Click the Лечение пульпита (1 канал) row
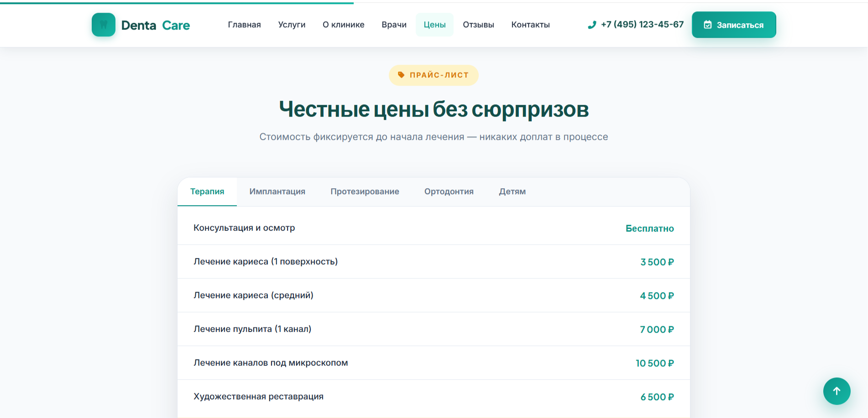Image resolution: width=868 pixels, height=418 pixels. pos(434,329)
